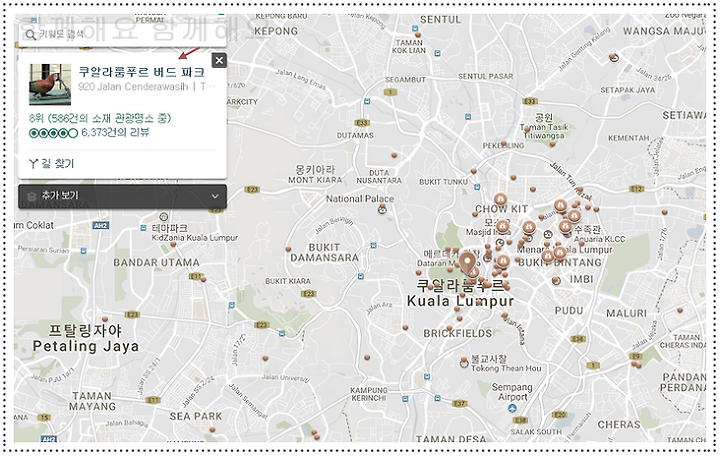Open the parrot thumbnail photo
Screen dimensions: 720x456
[x=50, y=84]
